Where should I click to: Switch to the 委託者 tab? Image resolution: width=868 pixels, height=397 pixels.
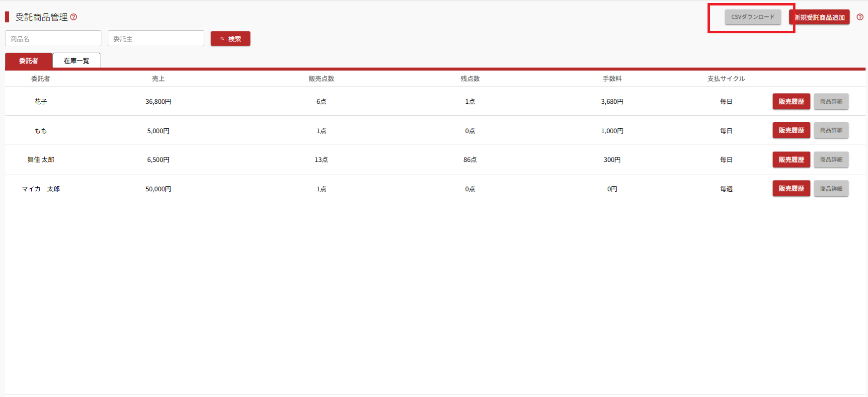[29, 61]
